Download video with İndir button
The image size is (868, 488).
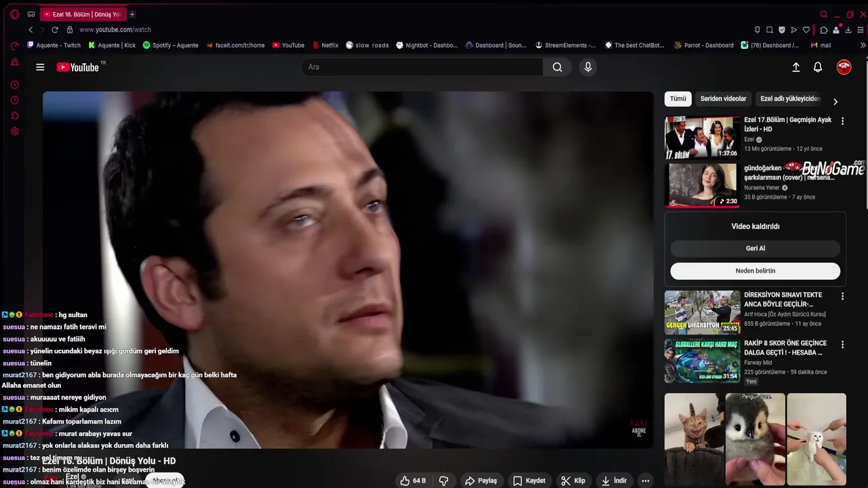tap(614, 481)
